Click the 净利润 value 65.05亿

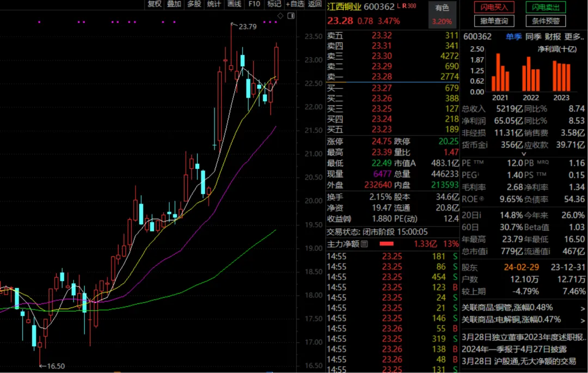click(x=508, y=121)
